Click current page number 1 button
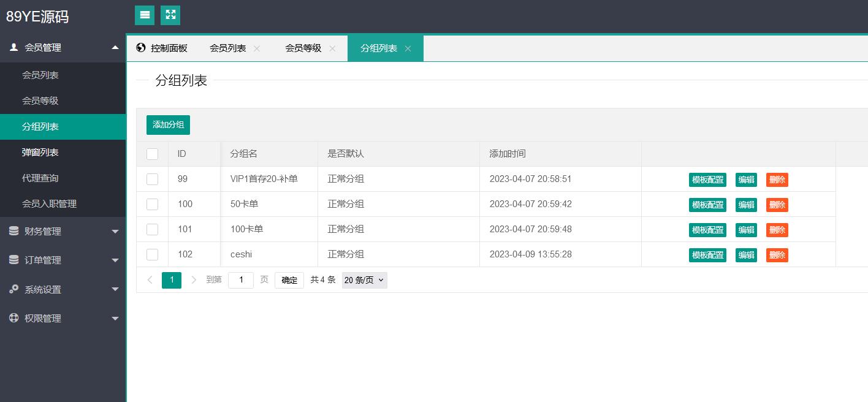The height and width of the screenshot is (402, 868). [x=172, y=280]
